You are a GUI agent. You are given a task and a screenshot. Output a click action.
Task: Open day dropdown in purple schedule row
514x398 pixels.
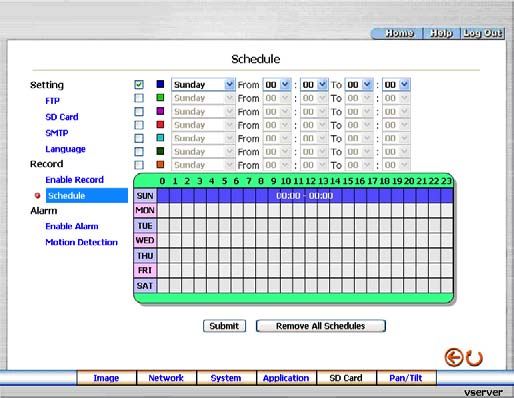coord(203,112)
